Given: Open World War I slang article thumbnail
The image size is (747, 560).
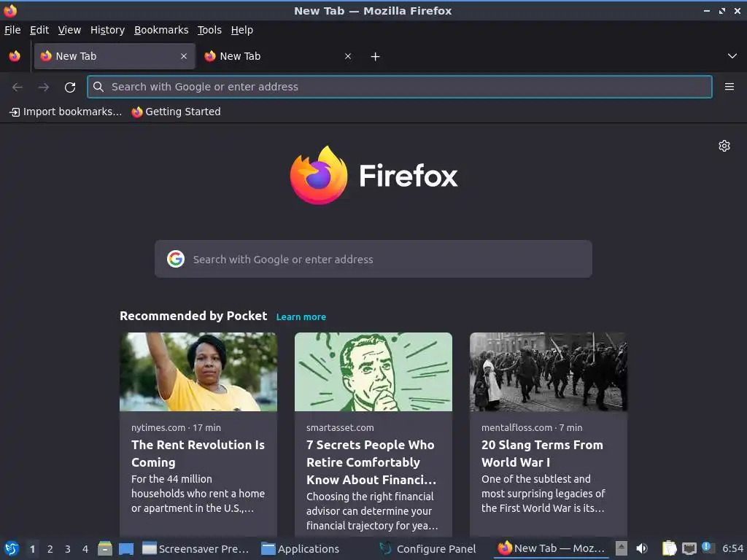Looking at the screenshot, I should [549, 372].
